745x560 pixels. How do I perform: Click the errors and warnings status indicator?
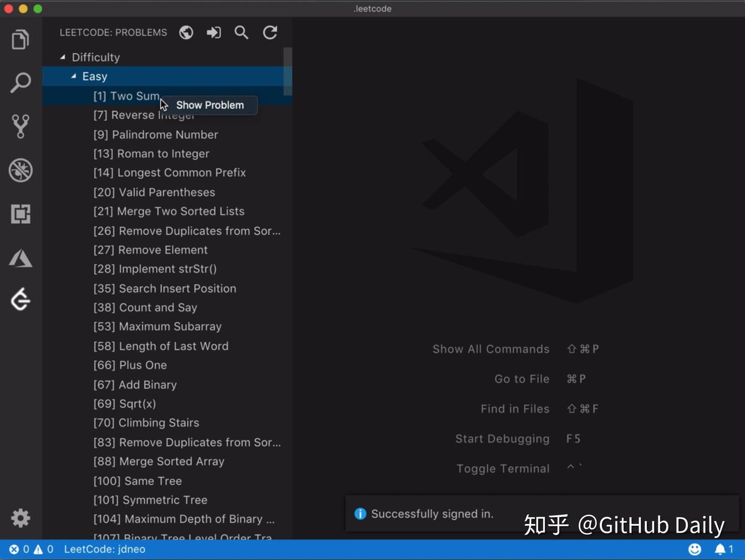tap(31, 549)
